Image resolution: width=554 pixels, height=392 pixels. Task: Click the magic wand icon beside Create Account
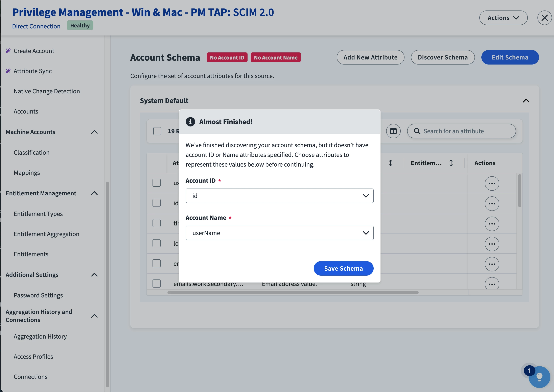pyautogui.click(x=8, y=51)
